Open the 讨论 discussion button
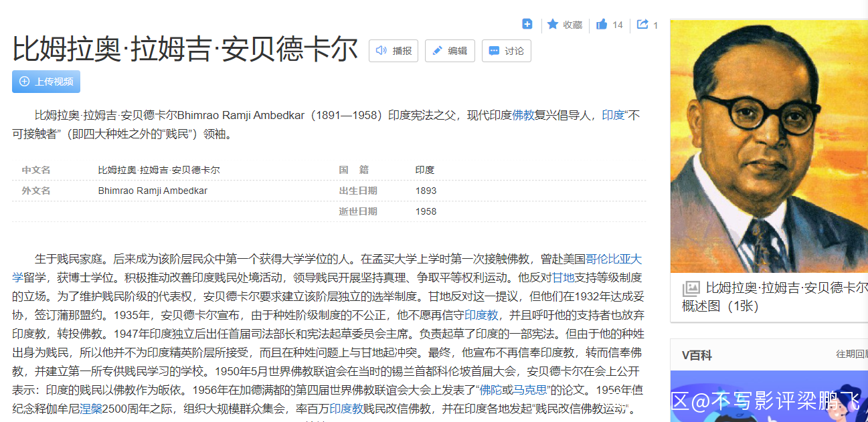This screenshot has width=868, height=422. coord(507,51)
